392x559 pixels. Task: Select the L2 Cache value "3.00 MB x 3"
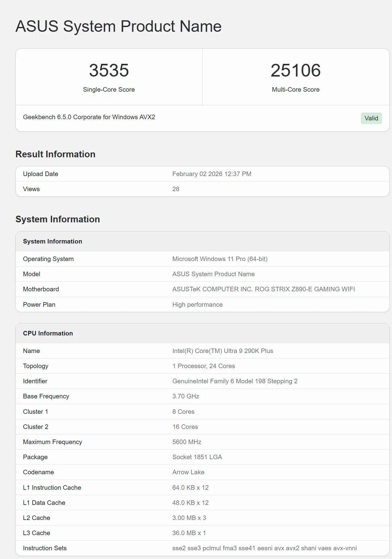click(189, 518)
